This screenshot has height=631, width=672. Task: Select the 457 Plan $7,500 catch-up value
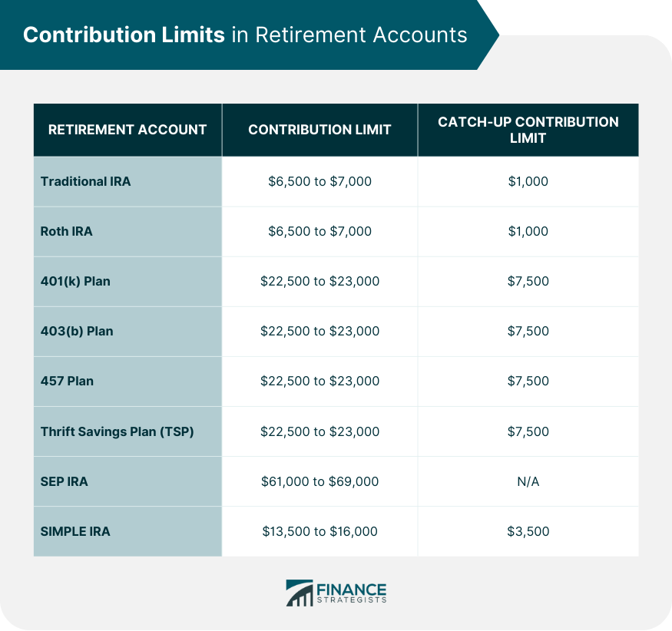point(528,381)
